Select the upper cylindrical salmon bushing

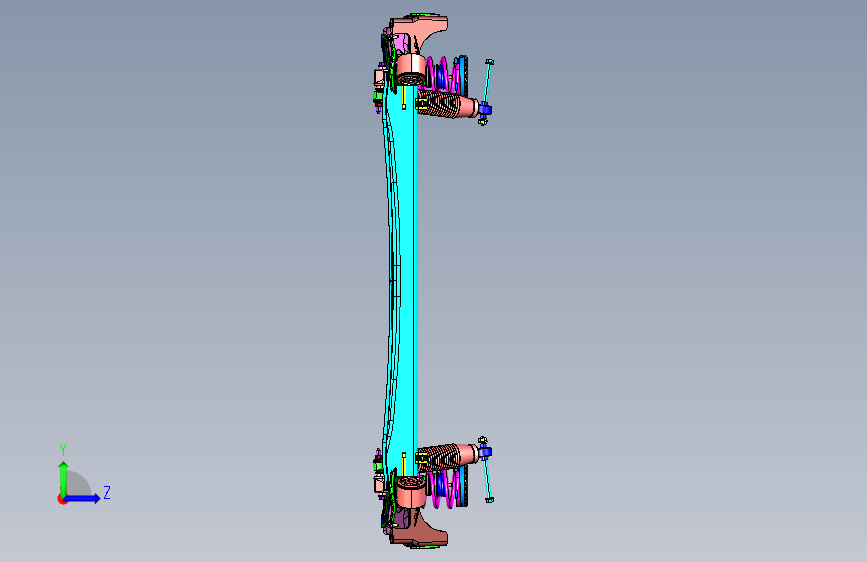(x=411, y=70)
